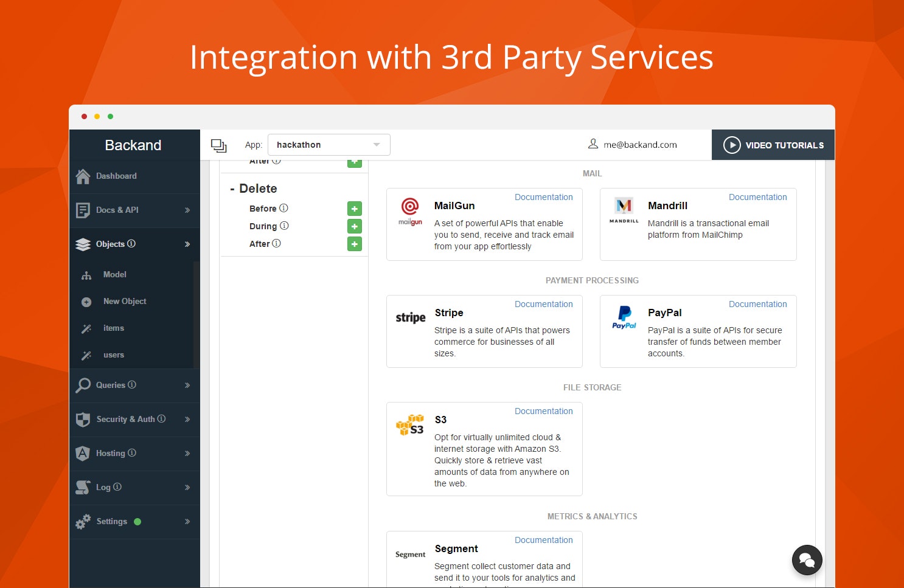904x588 pixels.
Task: Click the Docs & API document icon
Action: (83, 210)
